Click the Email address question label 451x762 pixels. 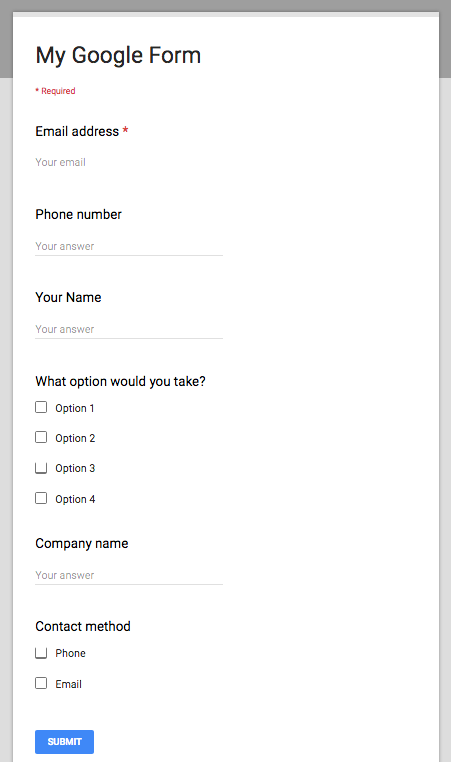77,131
